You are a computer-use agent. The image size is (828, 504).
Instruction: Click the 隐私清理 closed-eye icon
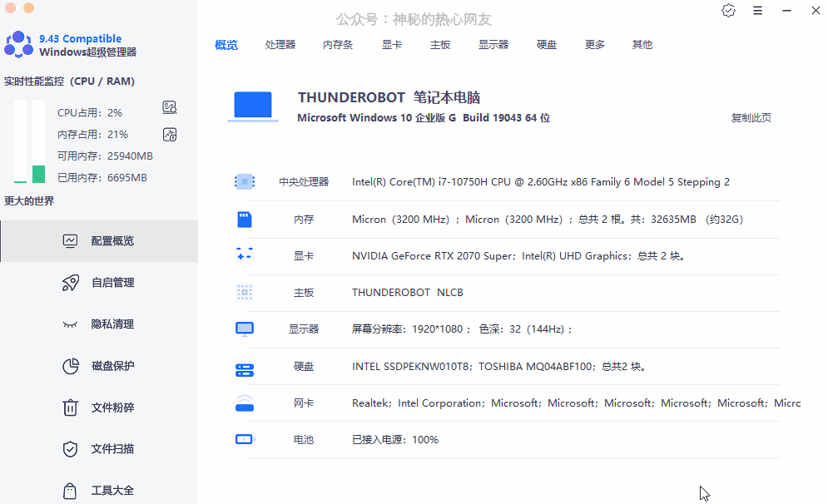coord(70,324)
